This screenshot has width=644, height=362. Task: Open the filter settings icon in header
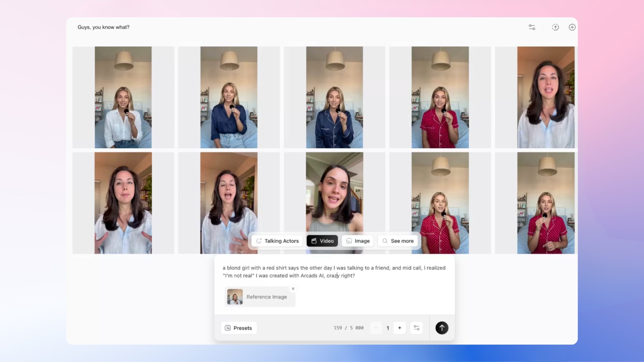point(532,27)
